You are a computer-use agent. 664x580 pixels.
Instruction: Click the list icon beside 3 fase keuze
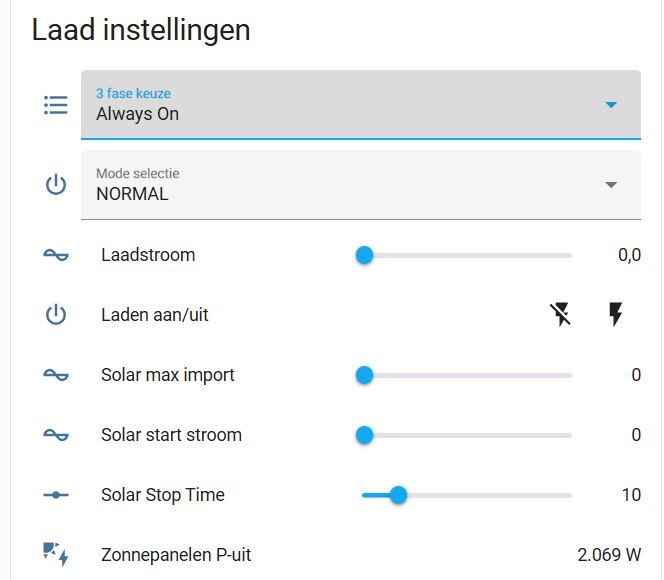pos(55,105)
